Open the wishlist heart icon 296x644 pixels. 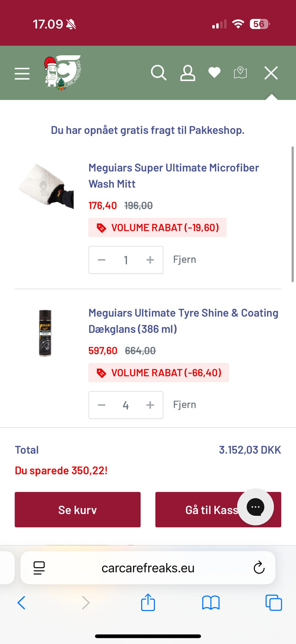click(x=214, y=73)
